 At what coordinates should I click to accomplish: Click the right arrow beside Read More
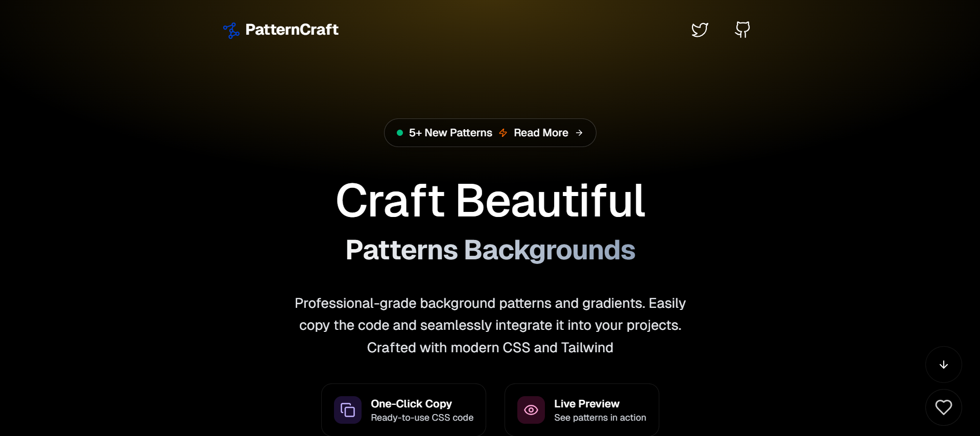click(x=579, y=133)
